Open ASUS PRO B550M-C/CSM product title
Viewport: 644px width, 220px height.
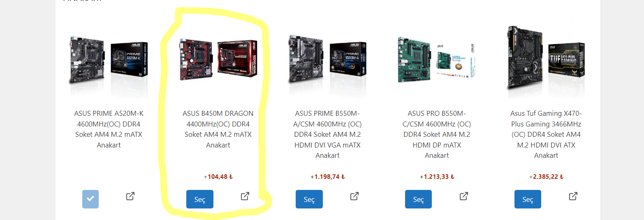[x=437, y=134]
